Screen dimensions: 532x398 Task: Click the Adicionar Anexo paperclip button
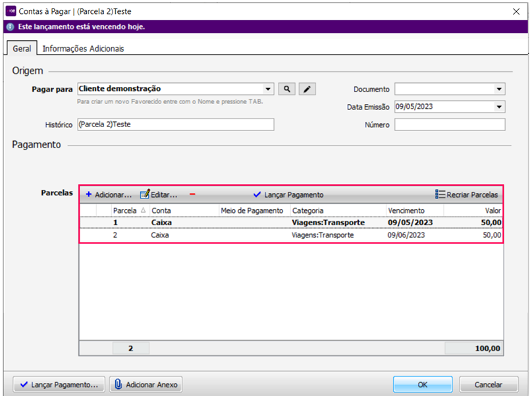coord(145,385)
